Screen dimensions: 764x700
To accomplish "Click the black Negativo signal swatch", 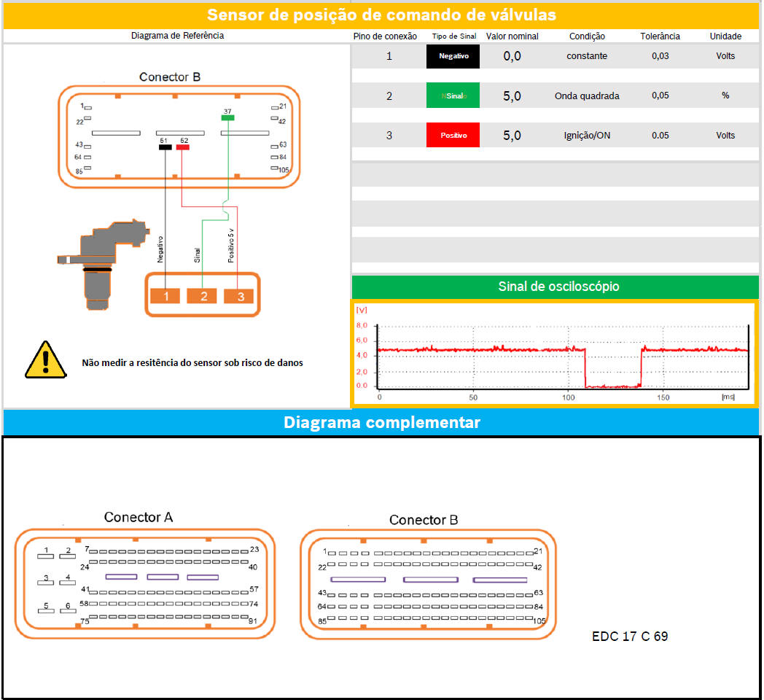I will pos(453,56).
